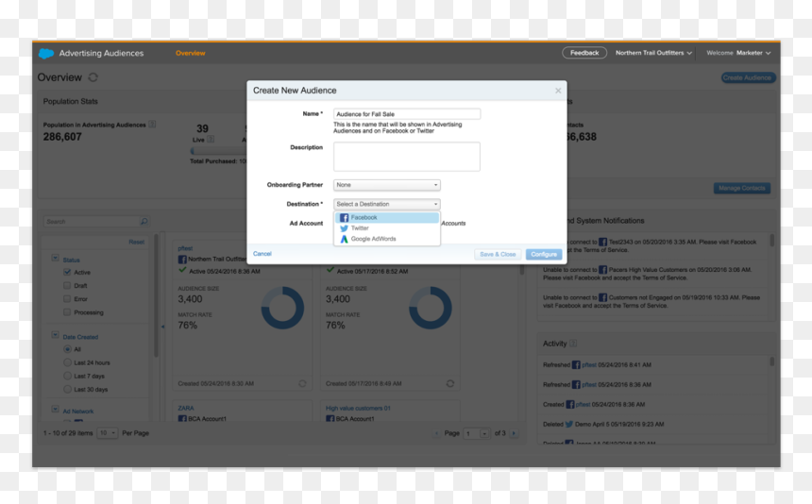Click the Activity list scrollbar
Image resolution: width=812 pixels, height=504 pixels.
point(771,361)
